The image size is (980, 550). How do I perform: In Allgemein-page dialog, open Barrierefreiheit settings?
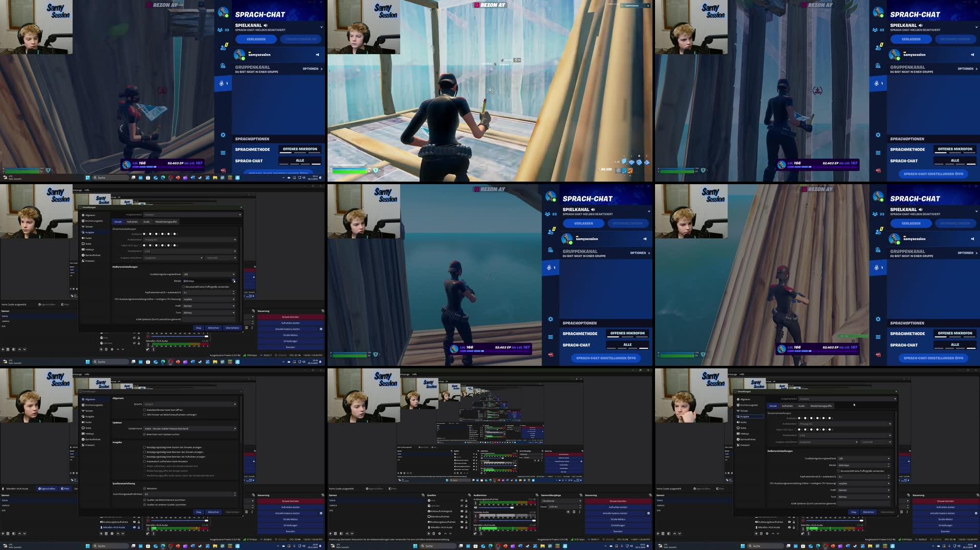[x=92, y=439]
